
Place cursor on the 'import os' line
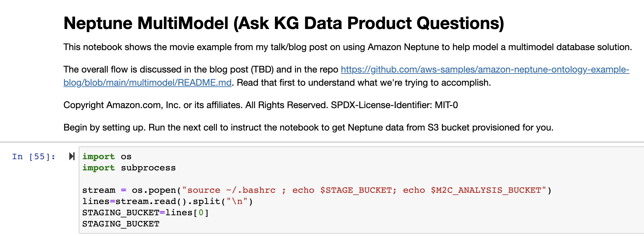point(107,157)
